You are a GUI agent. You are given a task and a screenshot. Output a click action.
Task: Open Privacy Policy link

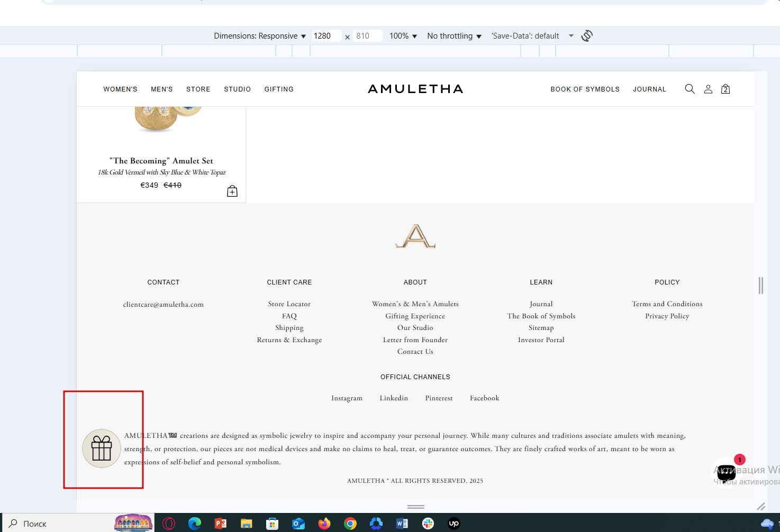(x=667, y=316)
